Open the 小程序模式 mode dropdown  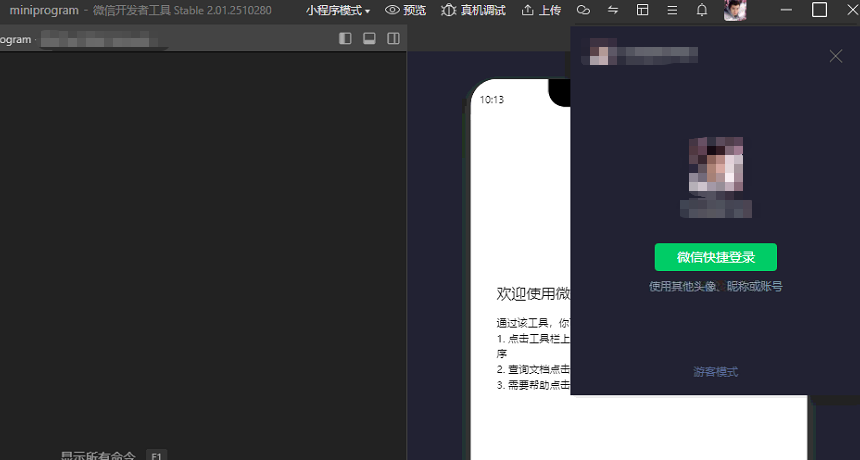[x=338, y=10]
